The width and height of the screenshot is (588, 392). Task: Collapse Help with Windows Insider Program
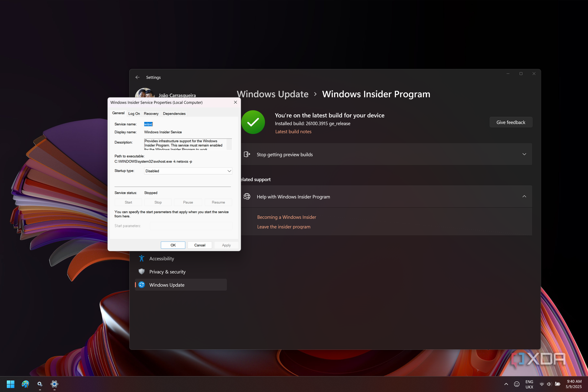point(524,196)
